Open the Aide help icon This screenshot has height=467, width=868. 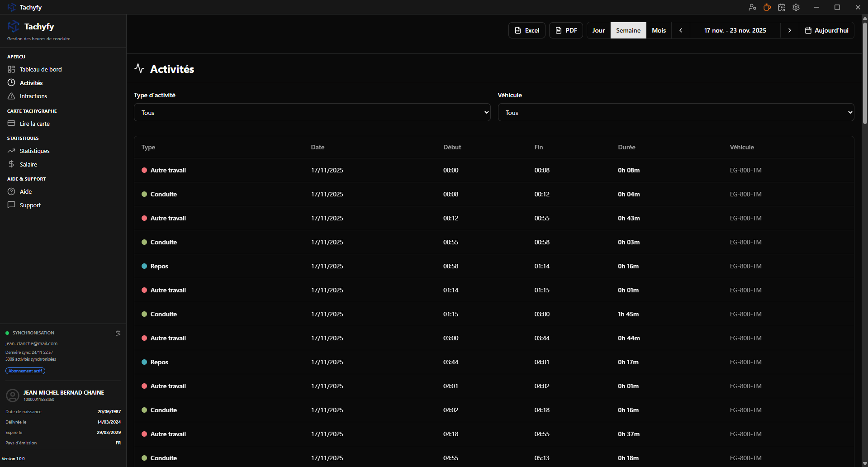(11, 191)
